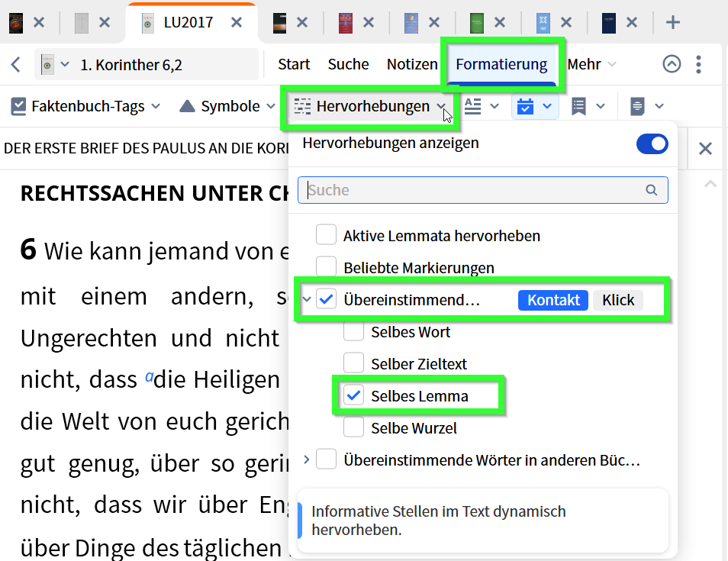Close the green book tab
Image resolution: width=728 pixels, height=561 pixels.
pos(500,22)
